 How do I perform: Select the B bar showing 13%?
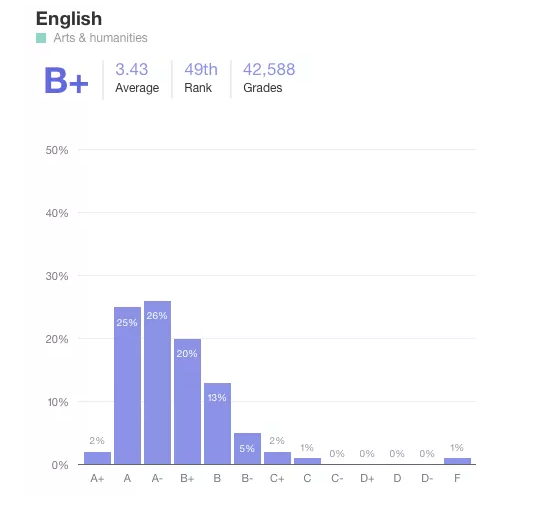[x=217, y=423]
